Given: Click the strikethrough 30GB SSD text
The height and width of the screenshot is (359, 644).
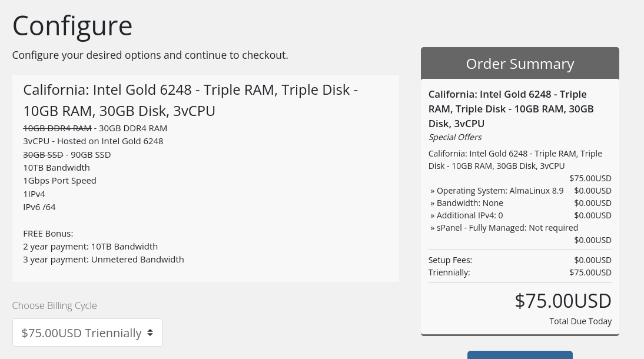Looking at the screenshot, I should click(43, 154).
